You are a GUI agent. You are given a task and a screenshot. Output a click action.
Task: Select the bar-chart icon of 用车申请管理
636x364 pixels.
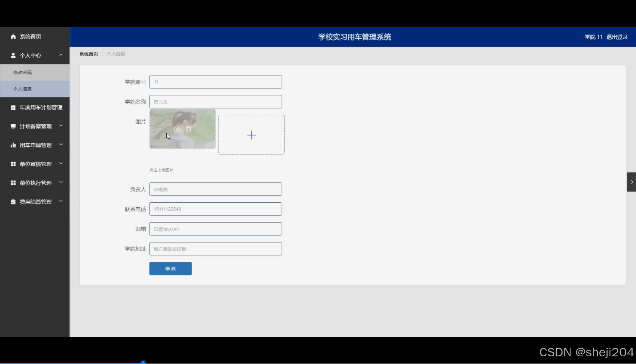[13, 145]
